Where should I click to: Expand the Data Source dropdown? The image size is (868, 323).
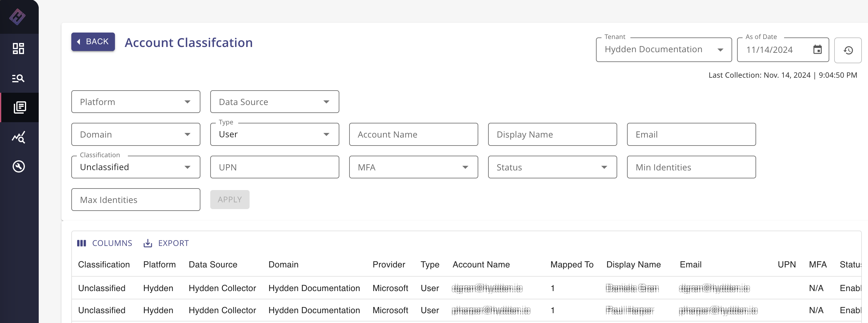tap(274, 102)
